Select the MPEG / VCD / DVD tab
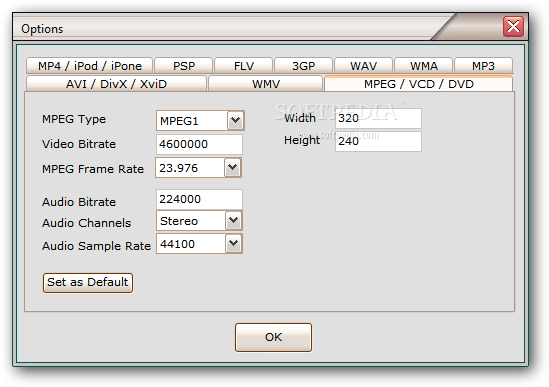This screenshot has height=387, width=549. pyautogui.click(x=419, y=84)
